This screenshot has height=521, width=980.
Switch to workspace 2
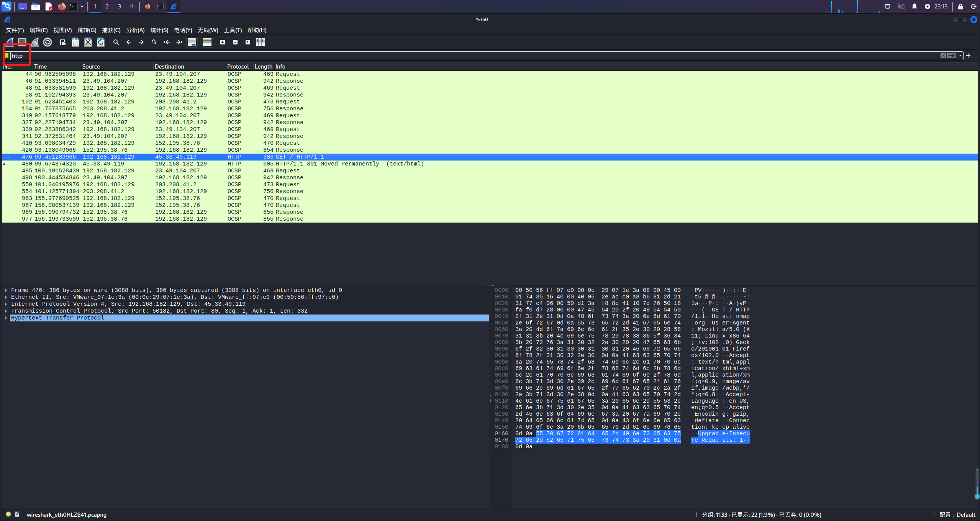[107, 6]
